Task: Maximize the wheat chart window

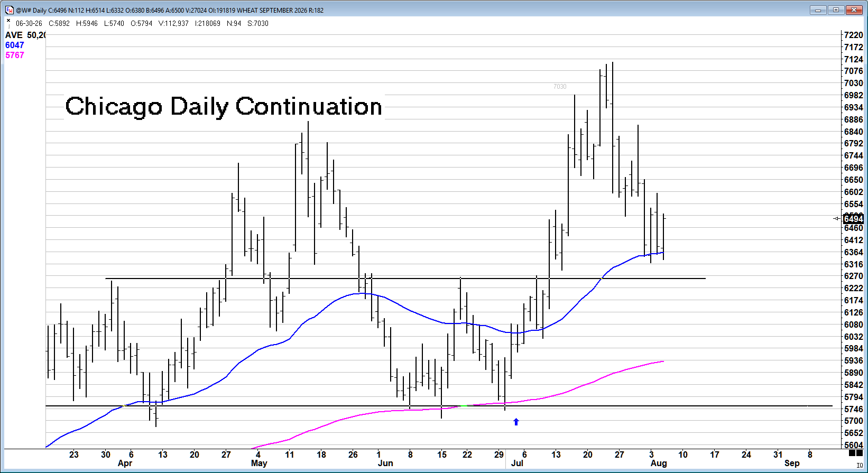Action: click(836, 10)
